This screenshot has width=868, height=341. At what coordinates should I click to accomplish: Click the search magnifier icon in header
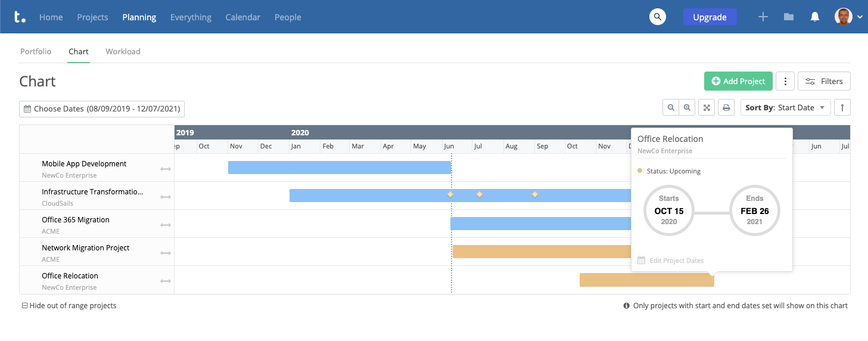coord(657,17)
